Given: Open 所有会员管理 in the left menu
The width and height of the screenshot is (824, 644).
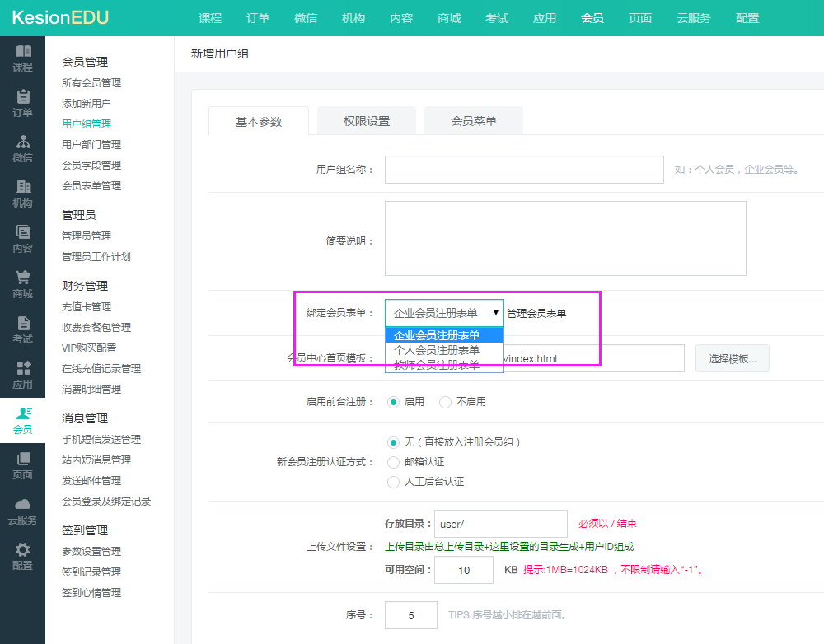Looking at the screenshot, I should click(91, 82).
